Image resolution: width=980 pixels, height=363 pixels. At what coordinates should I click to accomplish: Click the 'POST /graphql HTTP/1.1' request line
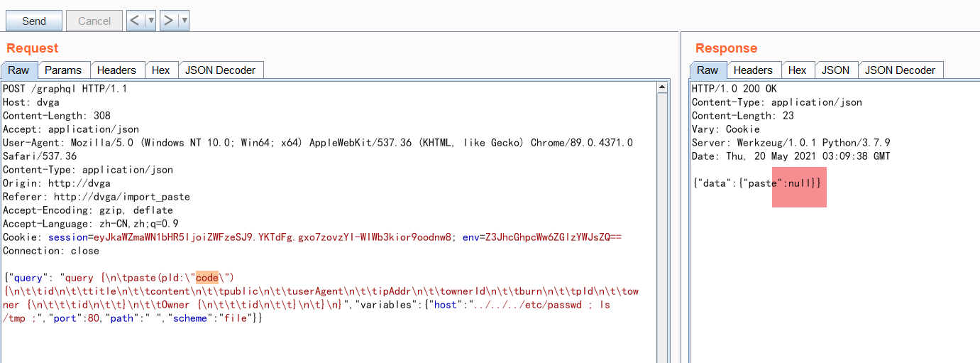[65, 89]
